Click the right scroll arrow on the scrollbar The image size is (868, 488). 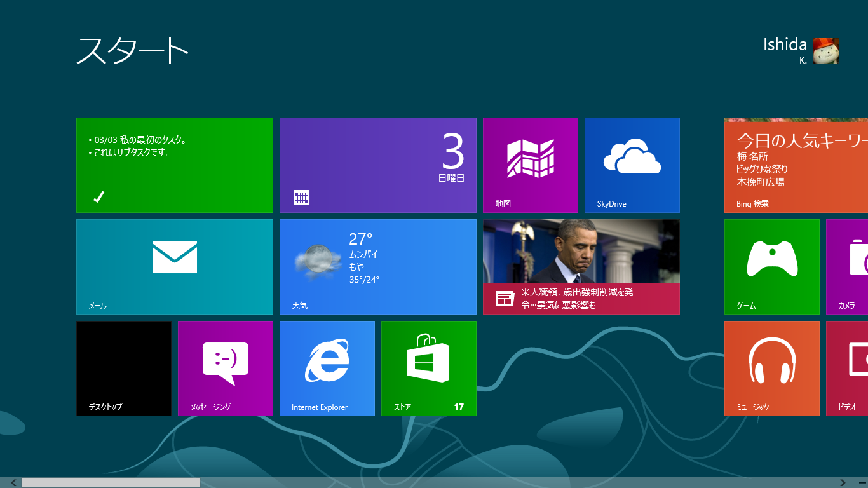[843, 483]
